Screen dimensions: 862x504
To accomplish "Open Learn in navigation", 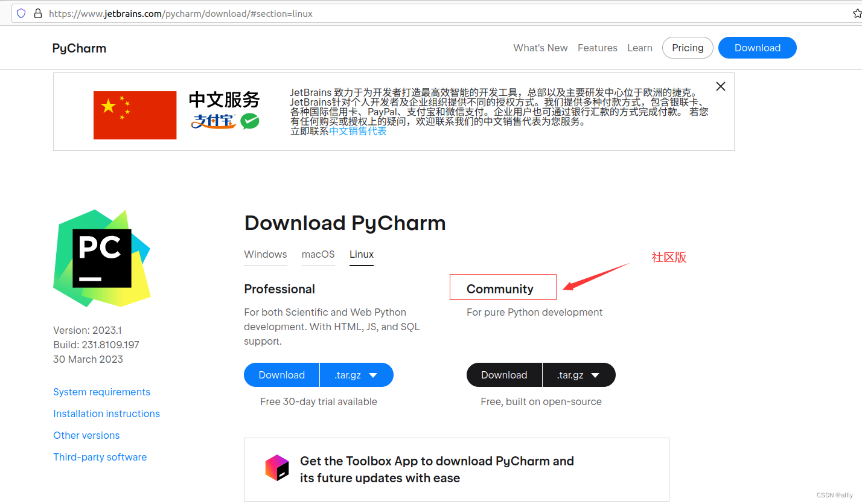I will [640, 48].
